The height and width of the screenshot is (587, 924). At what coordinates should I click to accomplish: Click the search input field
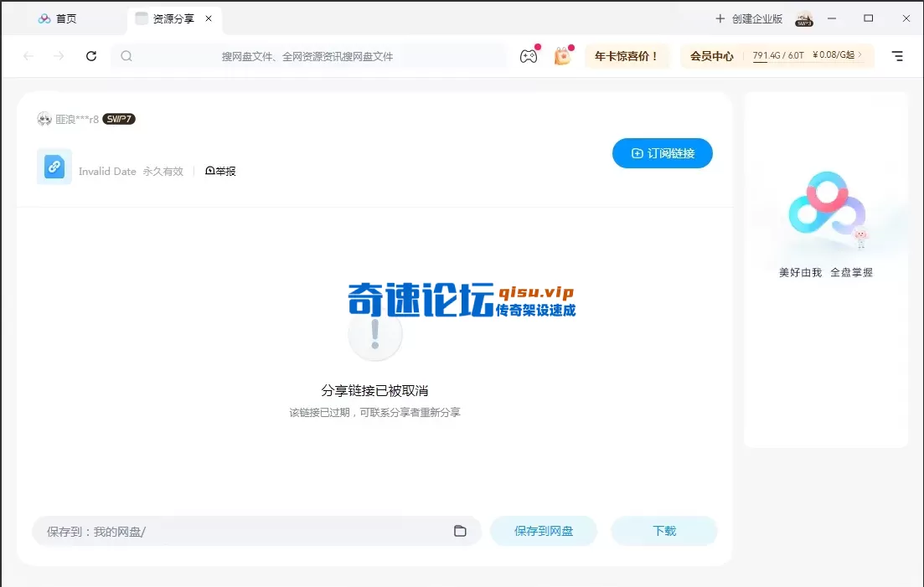(x=308, y=56)
